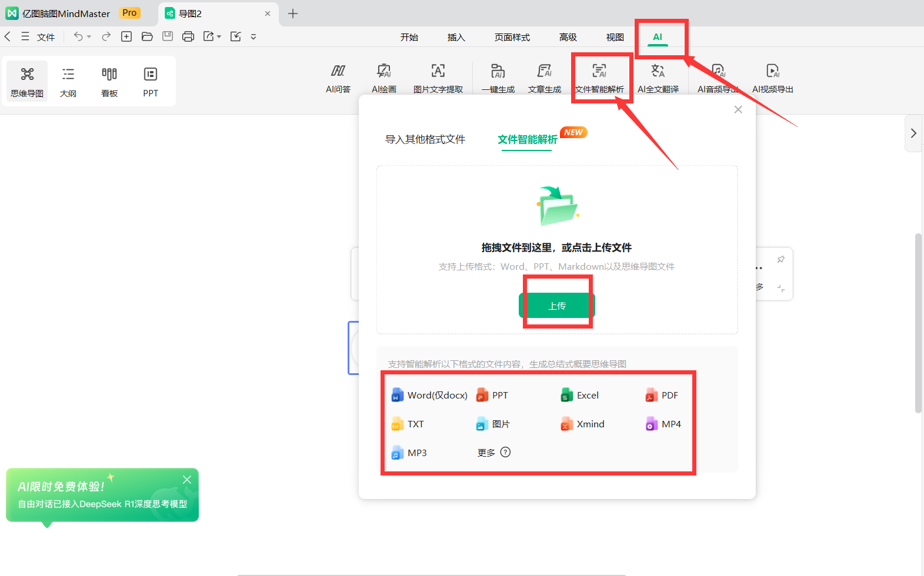Click the Xmind format entry
The width and height of the screenshot is (924, 576).
click(x=582, y=424)
